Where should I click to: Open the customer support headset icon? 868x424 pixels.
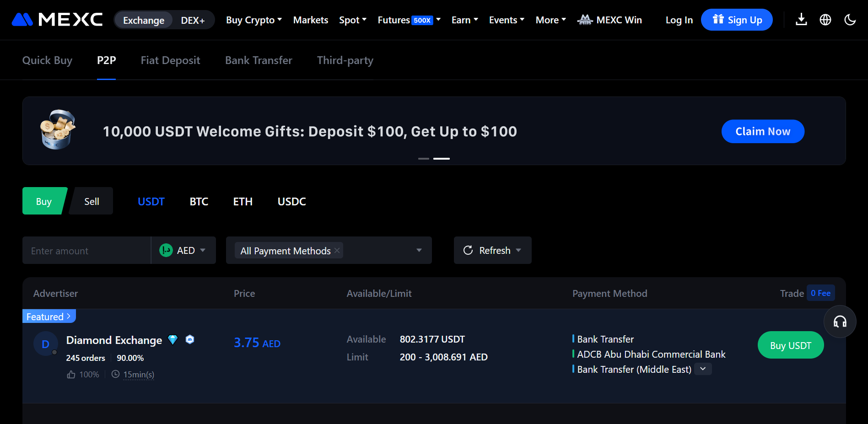coord(840,322)
